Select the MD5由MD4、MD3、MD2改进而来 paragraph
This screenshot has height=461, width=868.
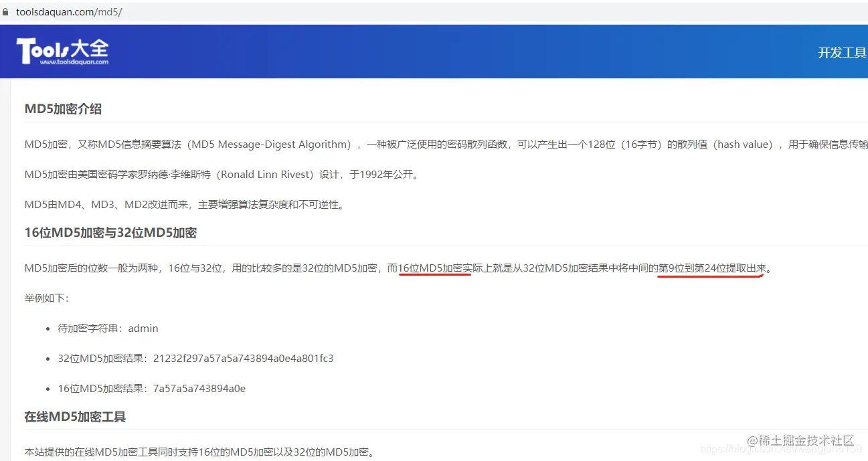click(184, 204)
